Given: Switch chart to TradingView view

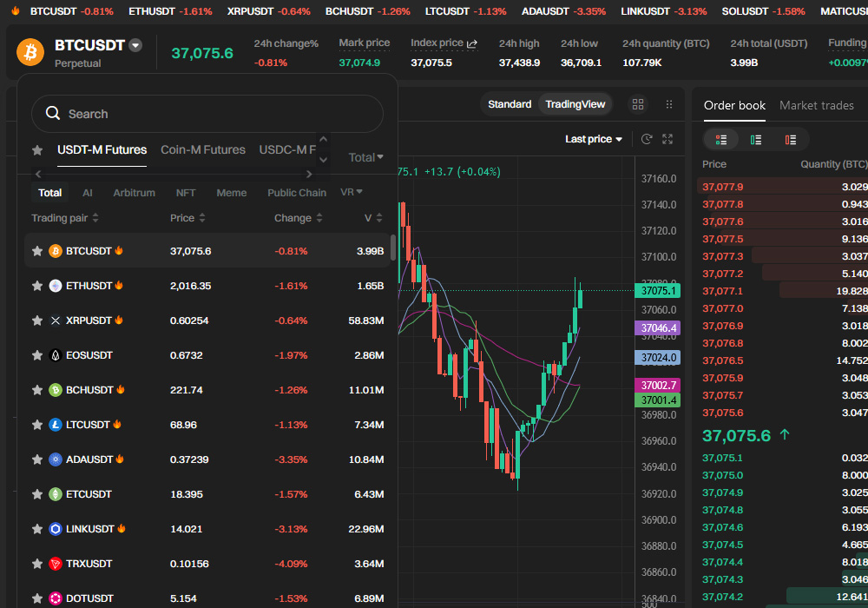Looking at the screenshot, I should pyautogui.click(x=575, y=104).
